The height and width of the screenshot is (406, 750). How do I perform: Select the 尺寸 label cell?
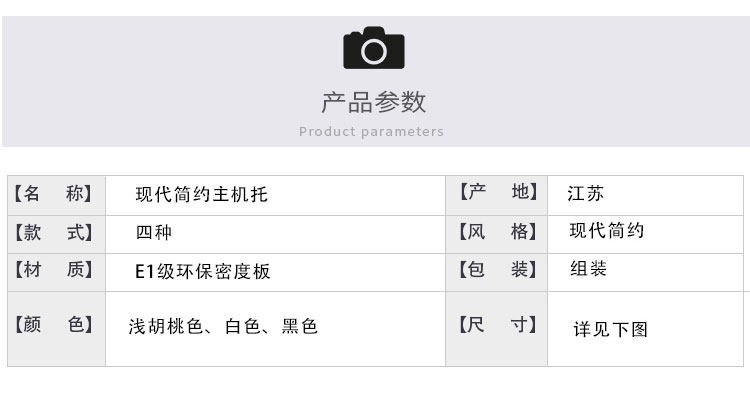497,325
